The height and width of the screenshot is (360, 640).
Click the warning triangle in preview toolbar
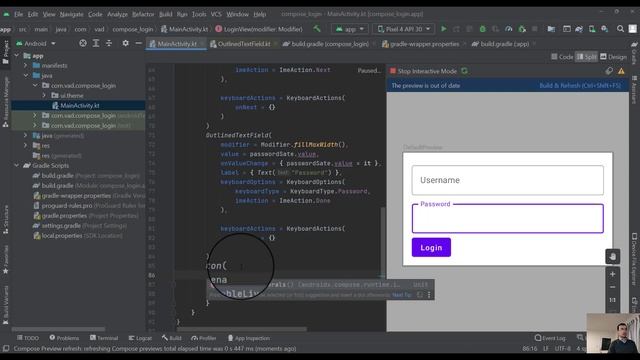[x=621, y=71]
